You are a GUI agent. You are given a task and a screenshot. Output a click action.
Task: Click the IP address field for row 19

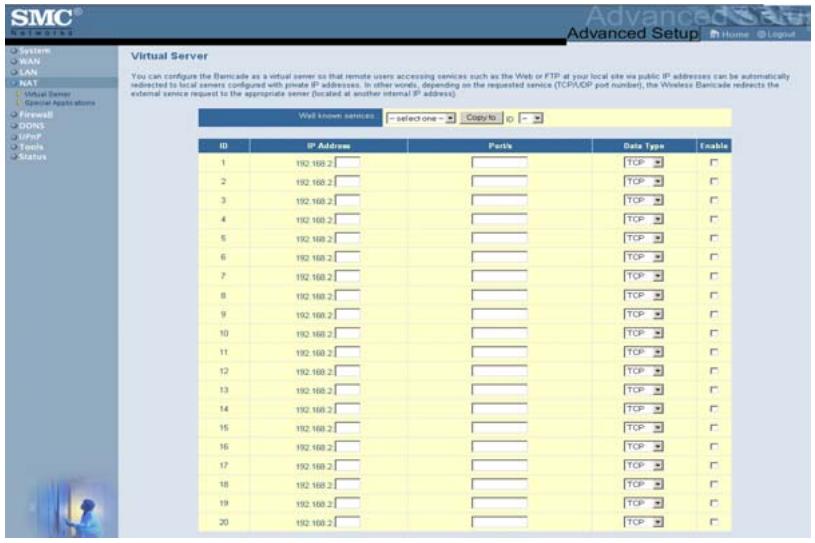348,504
